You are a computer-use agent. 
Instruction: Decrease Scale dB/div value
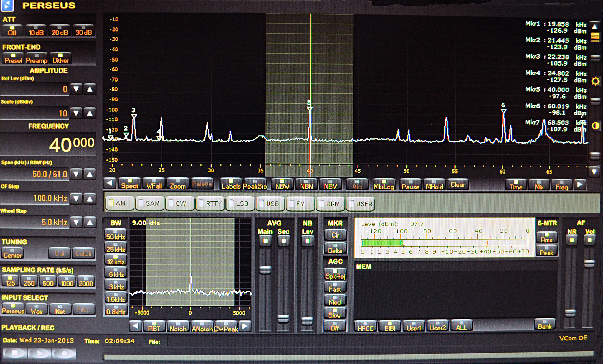[x=76, y=113]
